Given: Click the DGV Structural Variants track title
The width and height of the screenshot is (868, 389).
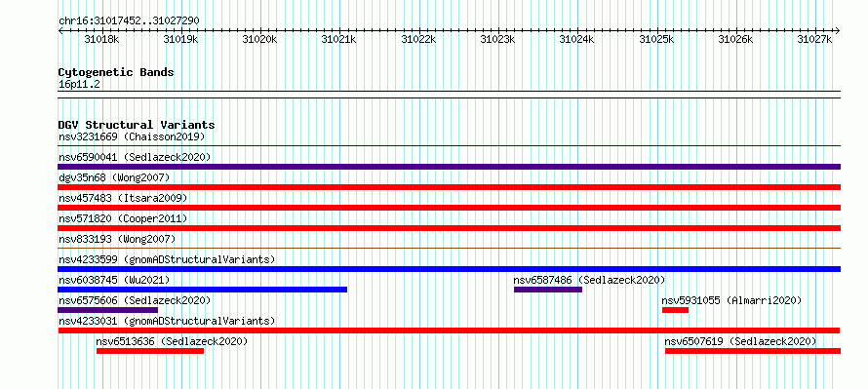Looking at the screenshot, I should 137,125.
